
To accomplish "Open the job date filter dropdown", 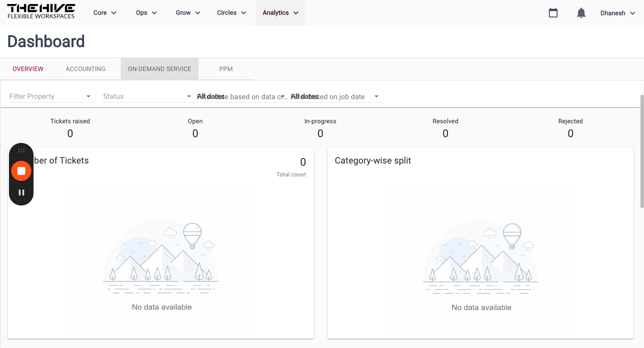I will (336, 96).
